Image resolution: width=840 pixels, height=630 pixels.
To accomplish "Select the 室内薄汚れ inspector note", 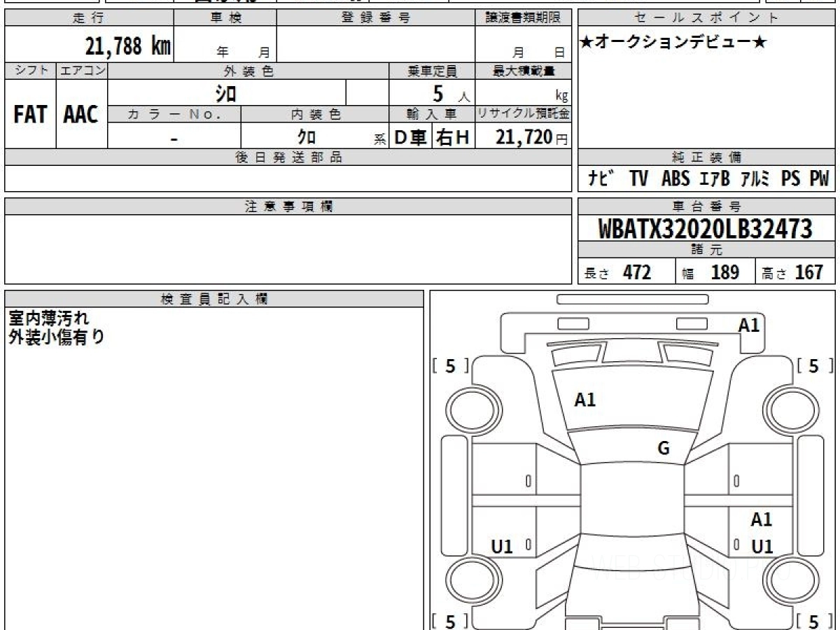I will (48, 318).
